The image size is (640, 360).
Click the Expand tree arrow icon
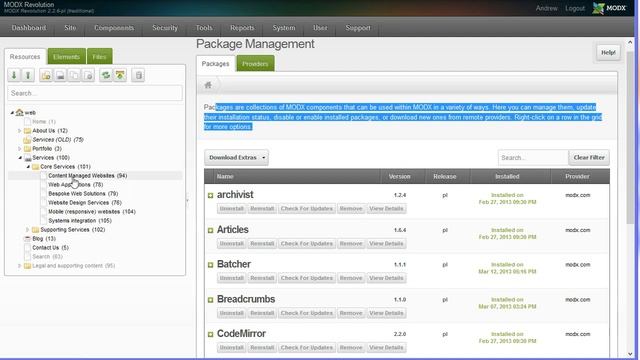(14, 75)
